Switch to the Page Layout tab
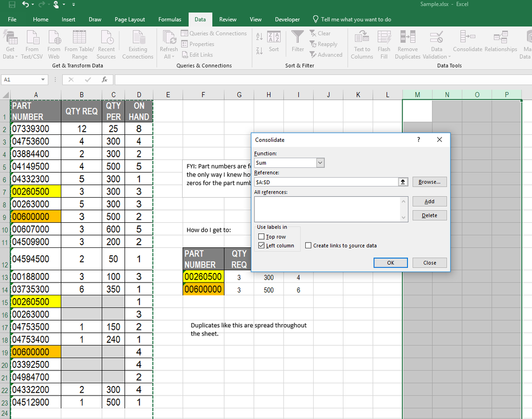 (129, 19)
